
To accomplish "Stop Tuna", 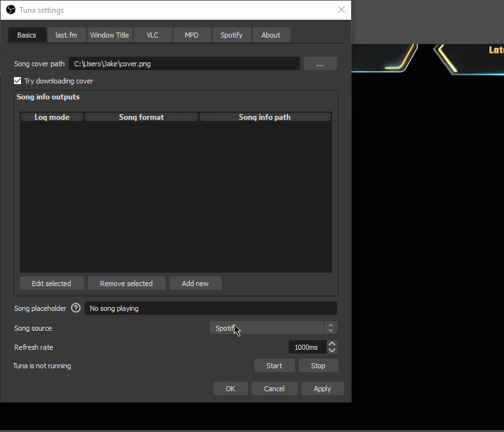I will pyautogui.click(x=318, y=366).
